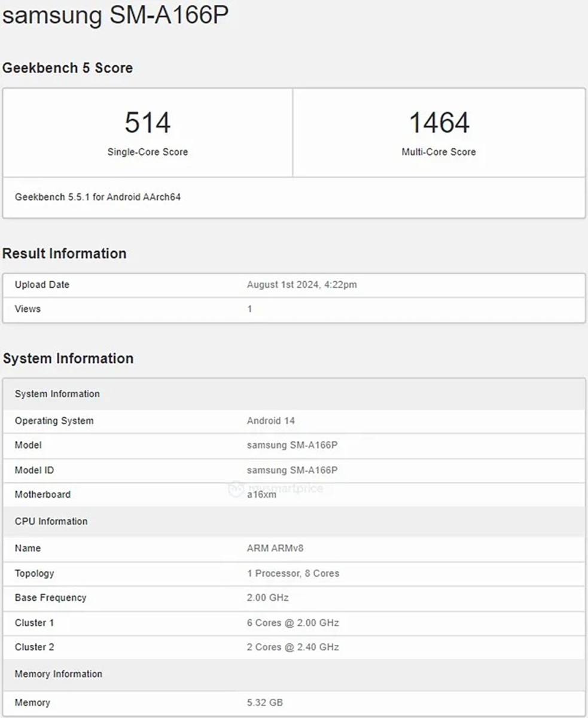Expand the System Information section

tap(68, 358)
